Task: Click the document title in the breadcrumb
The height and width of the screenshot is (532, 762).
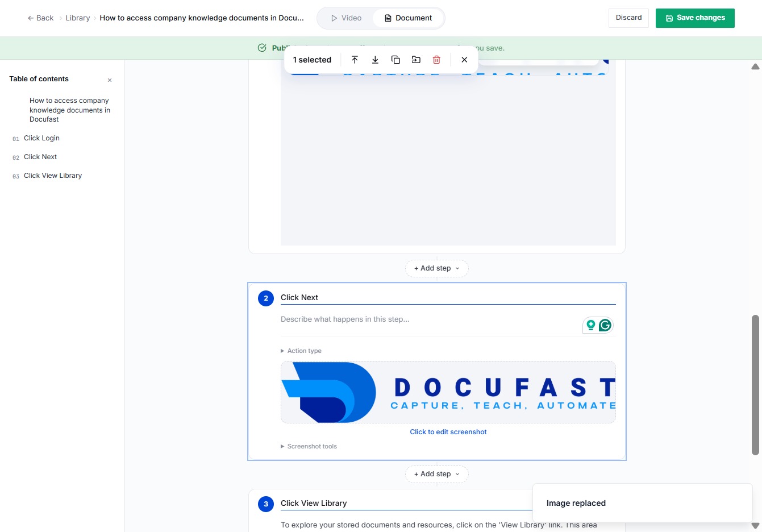Action: click(x=202, y=18)
